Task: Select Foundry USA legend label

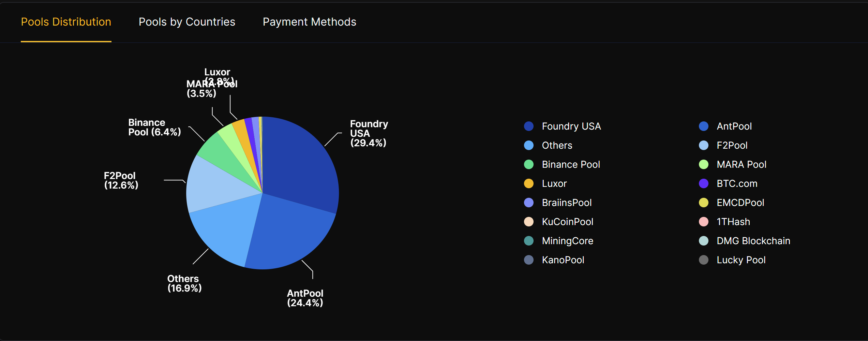Action: [571, 126]
